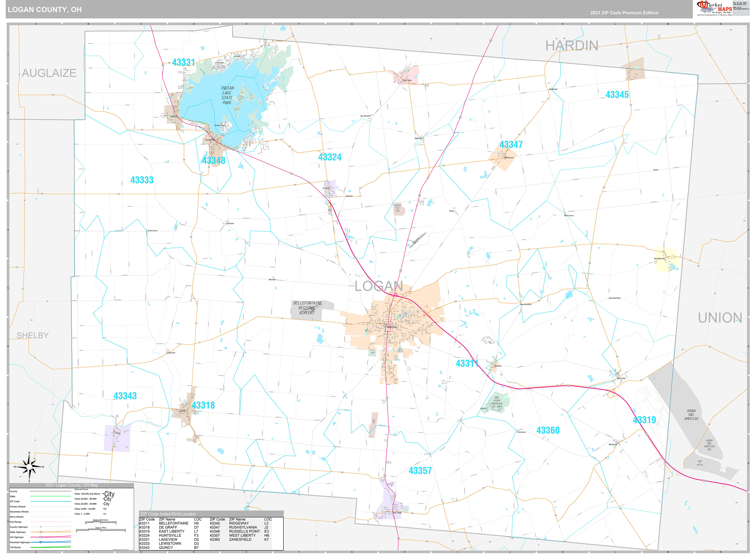Click ZIP label 43311 on the map
756x554 pixels.
(x=467, y=364)
